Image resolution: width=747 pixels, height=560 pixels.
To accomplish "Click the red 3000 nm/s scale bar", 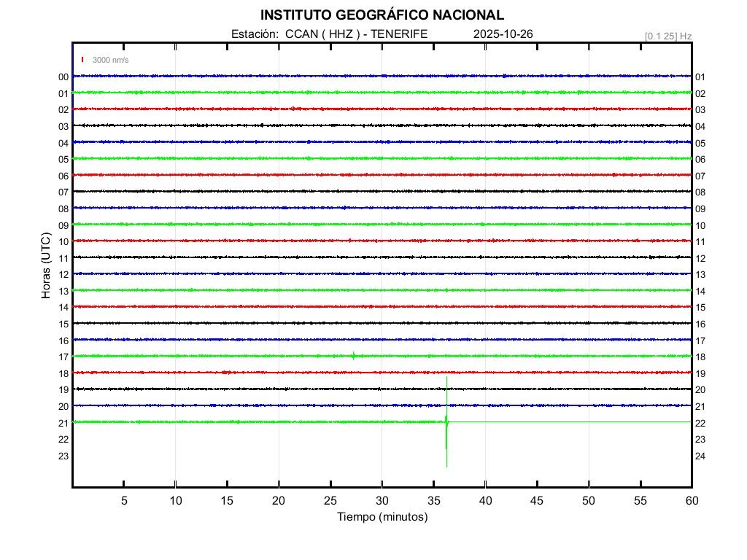I will (83, 60).
